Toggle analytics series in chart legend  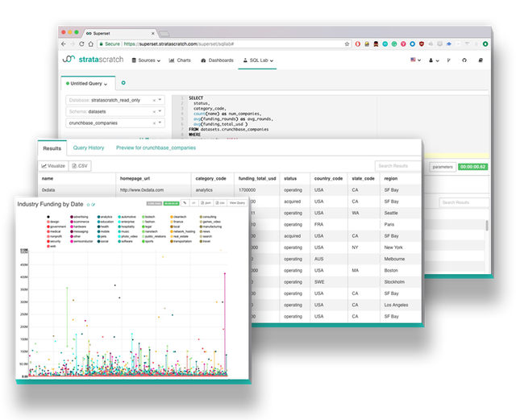[105, 217]
